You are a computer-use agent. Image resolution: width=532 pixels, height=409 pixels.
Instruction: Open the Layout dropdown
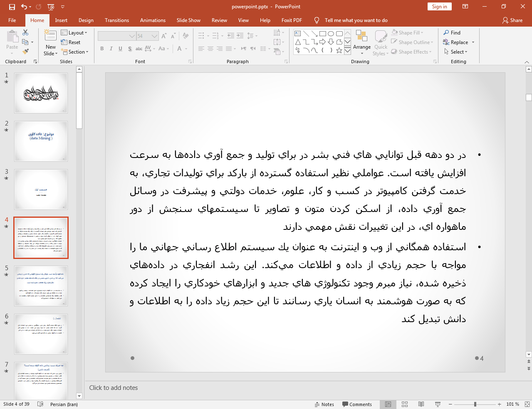tap(74, 32)
